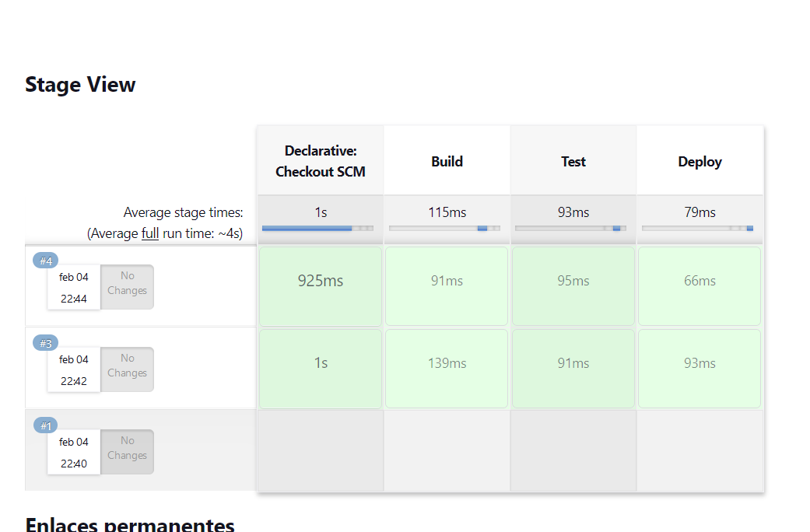
Task: Click the Deploy column header
Action: (x=700, y=162)
